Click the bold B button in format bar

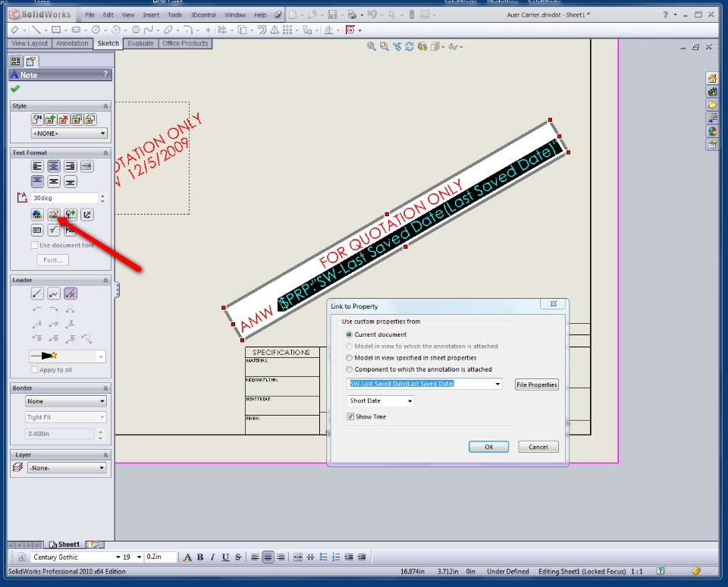point(200,557)
